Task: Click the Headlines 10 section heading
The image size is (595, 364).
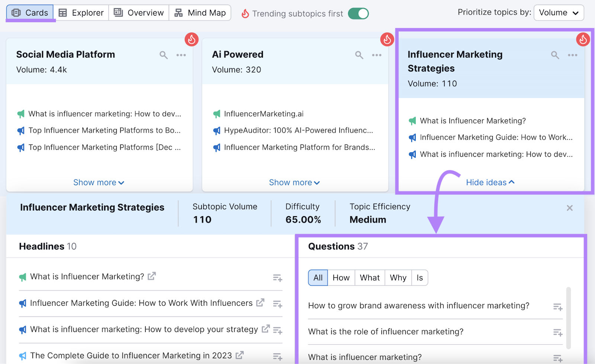Action: point(48,246)
